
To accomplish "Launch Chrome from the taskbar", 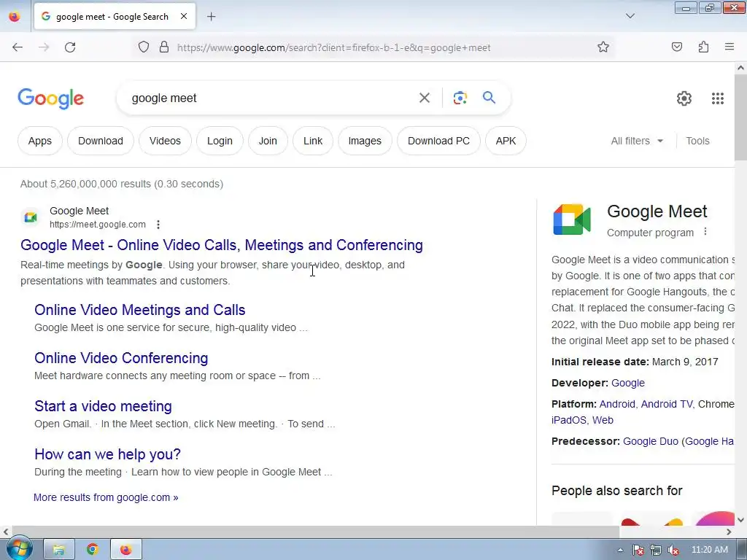I will pos(93,550).
